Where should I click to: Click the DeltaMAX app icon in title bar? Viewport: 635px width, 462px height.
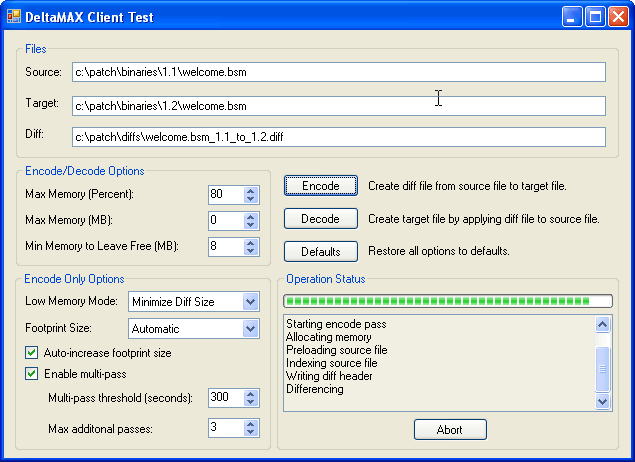tap(14, 17)
